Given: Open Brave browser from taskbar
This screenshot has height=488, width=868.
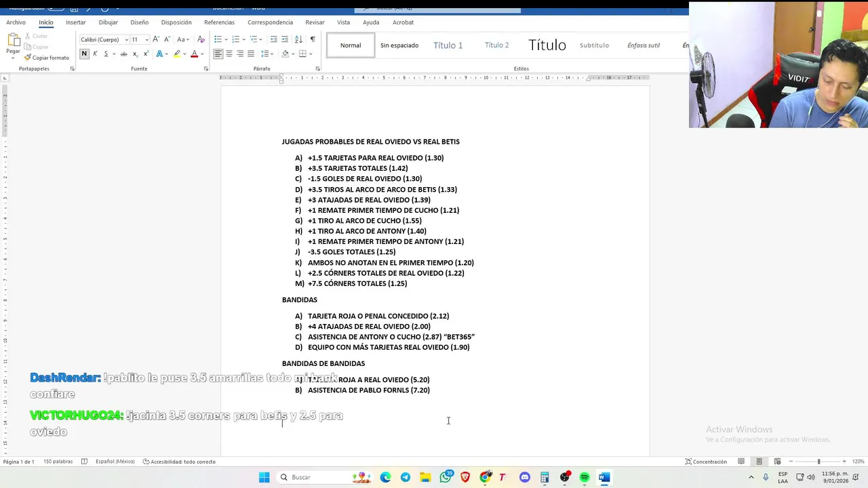Looking at the screenshot, I should tap(465, 477).
